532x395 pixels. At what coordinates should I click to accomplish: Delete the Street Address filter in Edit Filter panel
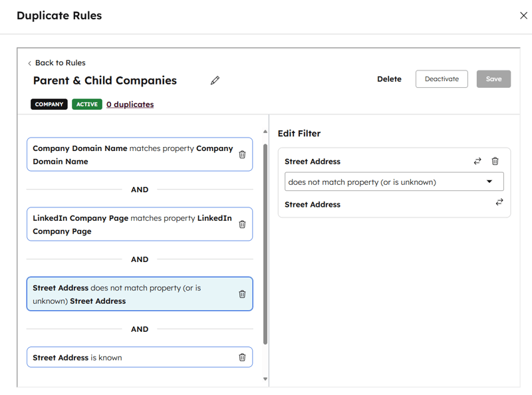[495, 161]
